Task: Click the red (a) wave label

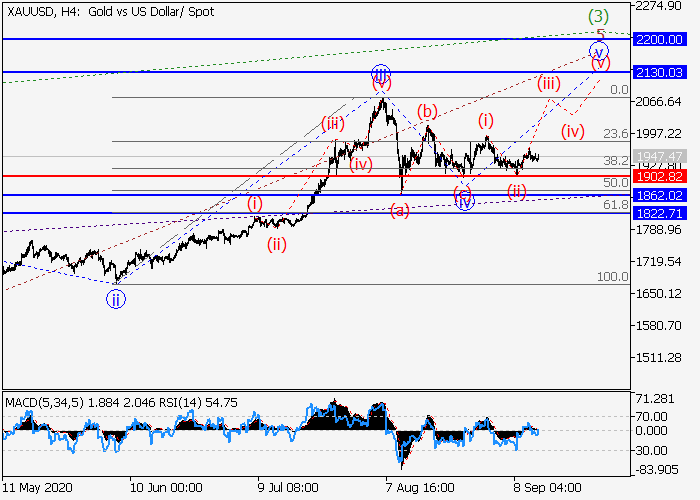Action: (399, 210)
